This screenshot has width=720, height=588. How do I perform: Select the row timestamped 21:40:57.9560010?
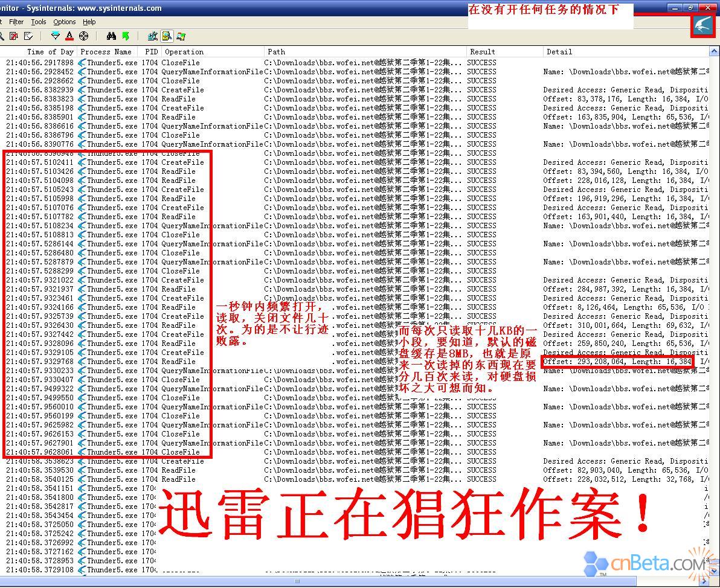tap(355, 407)
